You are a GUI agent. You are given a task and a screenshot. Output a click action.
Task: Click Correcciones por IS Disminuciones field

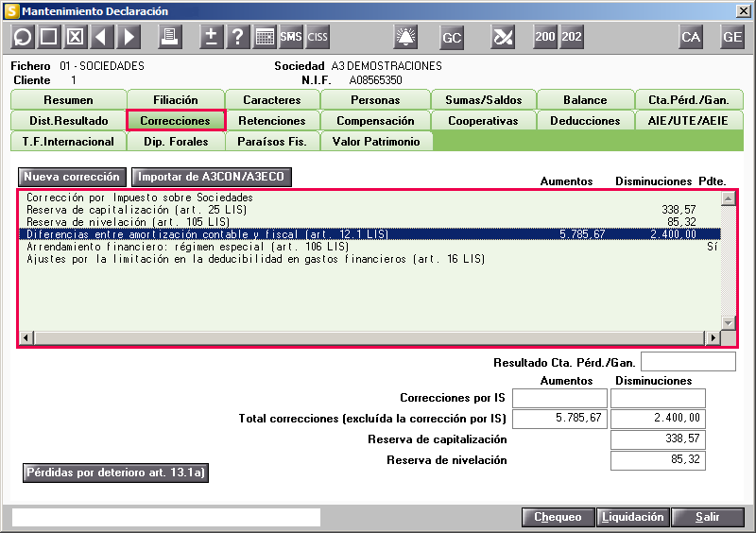pos(658,399)
